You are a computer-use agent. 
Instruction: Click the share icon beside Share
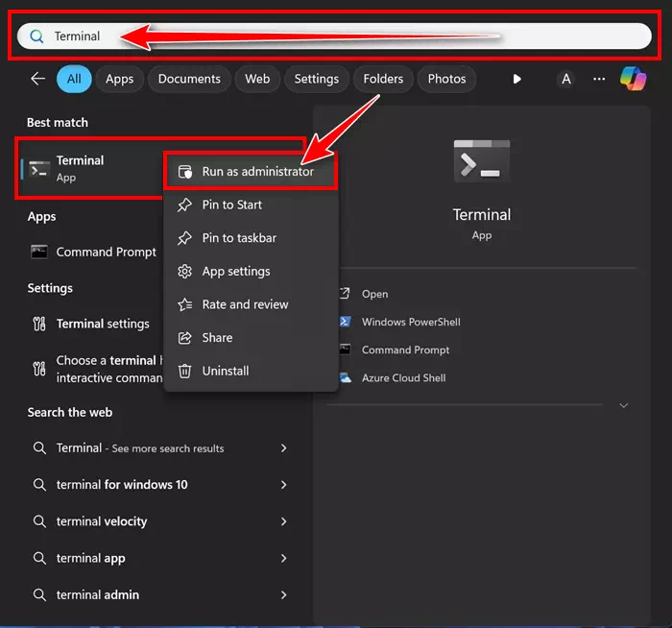184,338
